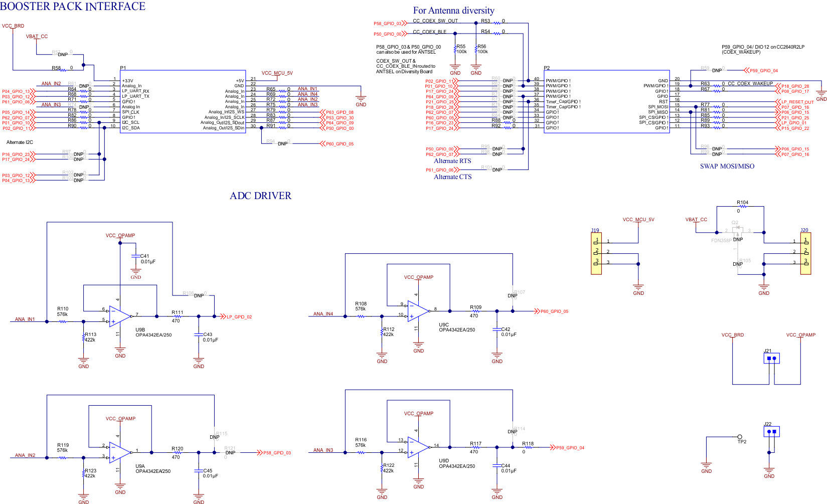Image resolution: width=827 pixels, height=504 pixels.
Task: Click the SPI_MOSI pin name in P2
Action: 658,107
